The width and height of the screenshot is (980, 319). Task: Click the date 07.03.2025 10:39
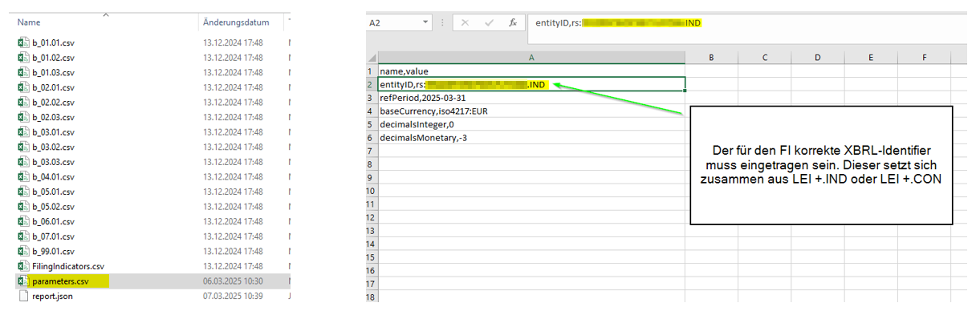(233, 296)
